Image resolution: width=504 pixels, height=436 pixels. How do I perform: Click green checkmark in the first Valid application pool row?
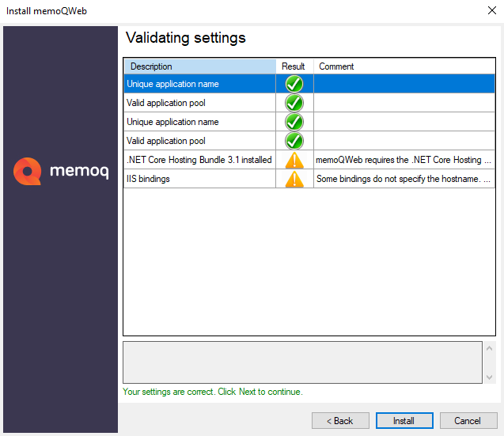tap(294, 103)
